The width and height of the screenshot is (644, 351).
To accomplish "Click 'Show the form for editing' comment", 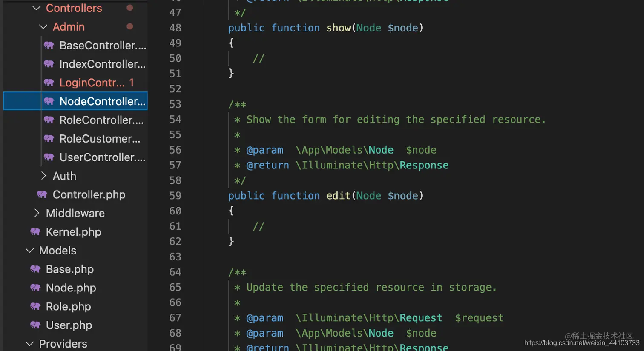I will point(323,120).
